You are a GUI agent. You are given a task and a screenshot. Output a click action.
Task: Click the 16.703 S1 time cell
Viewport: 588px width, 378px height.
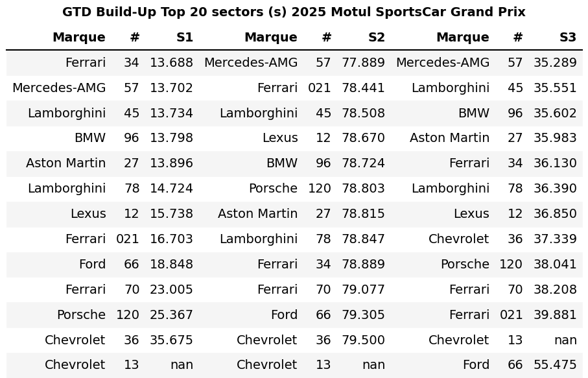pos(171,239)
